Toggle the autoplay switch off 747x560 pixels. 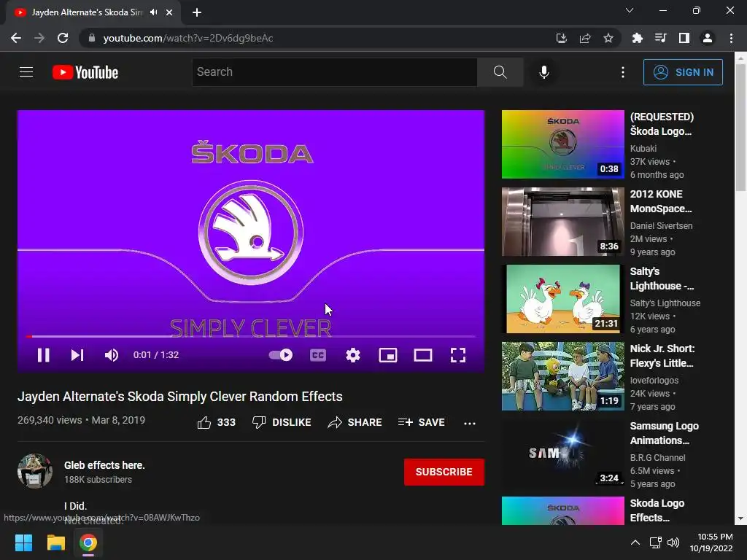tap(281, 355)
